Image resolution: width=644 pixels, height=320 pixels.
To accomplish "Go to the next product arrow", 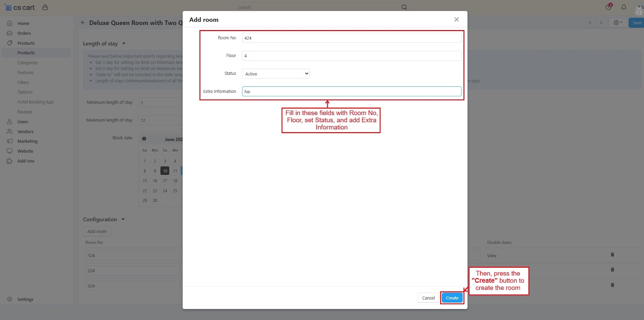I will (601, 23).
